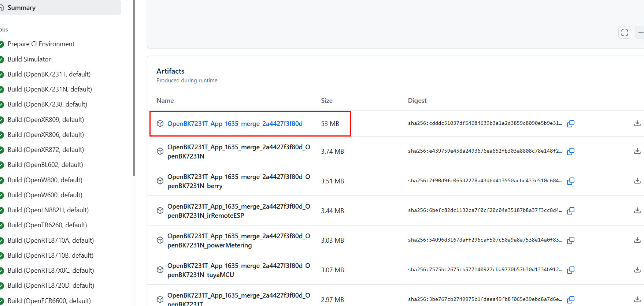Copy digest of OpenBK7231T_App_1635_merge_2a4427f3f80d artifact
The width and height of the screenshot is (644, 306).
click(x=571, y=124)
